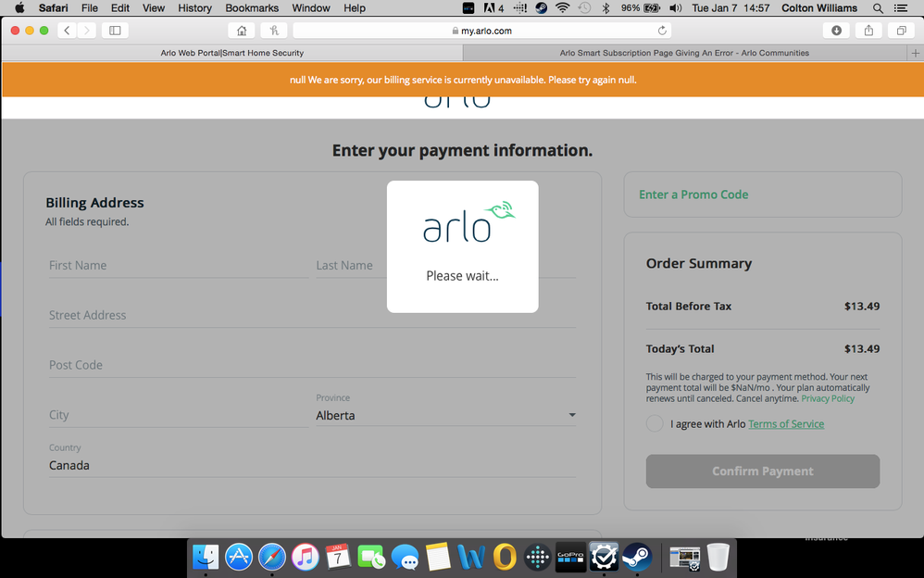Open the Trash in the Dock

point(718,557)
